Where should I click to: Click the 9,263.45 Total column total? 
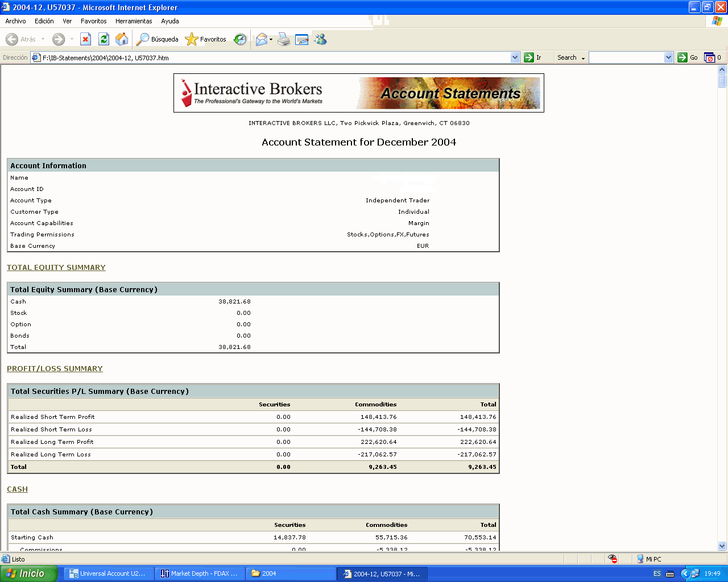[x=482, y=467]
